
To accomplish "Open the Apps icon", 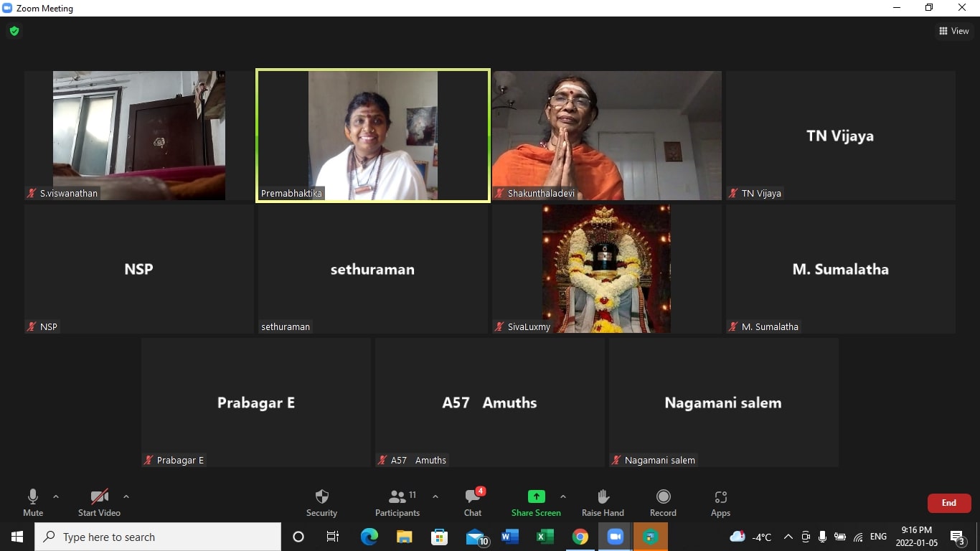I will coord(720,497).
